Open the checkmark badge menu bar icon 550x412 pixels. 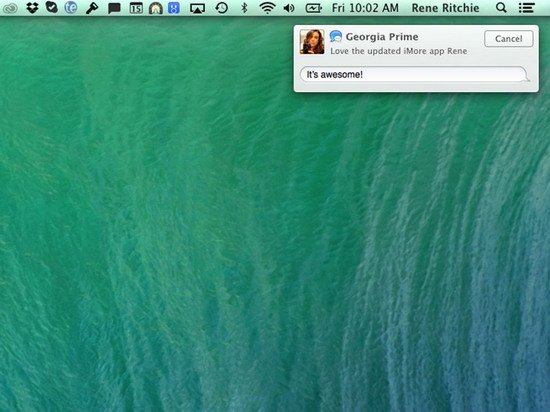tap(52, 7)
